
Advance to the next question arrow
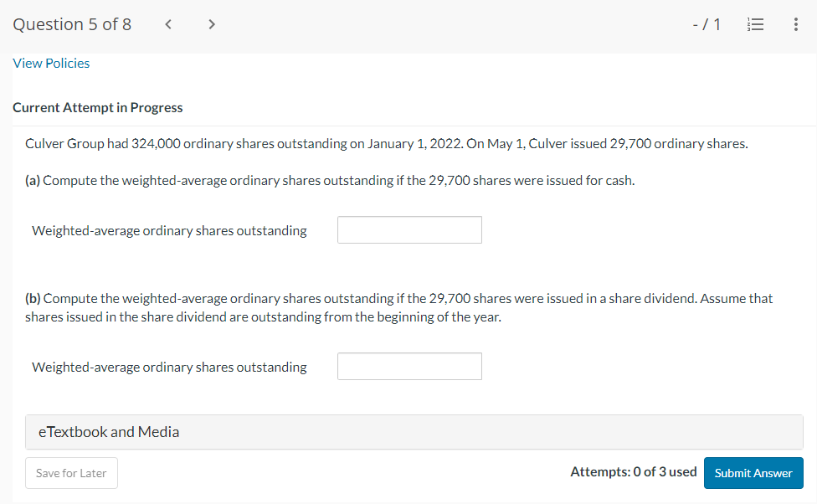pos(211,24)
